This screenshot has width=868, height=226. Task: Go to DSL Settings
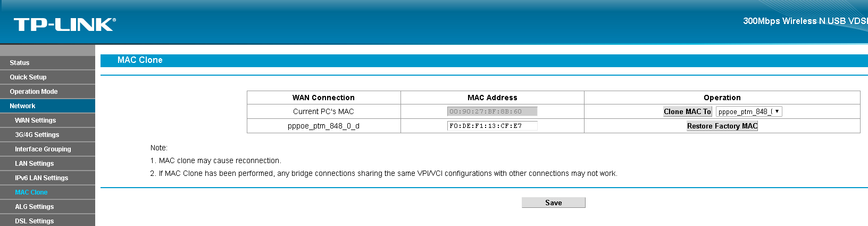[x=34, y=221]
